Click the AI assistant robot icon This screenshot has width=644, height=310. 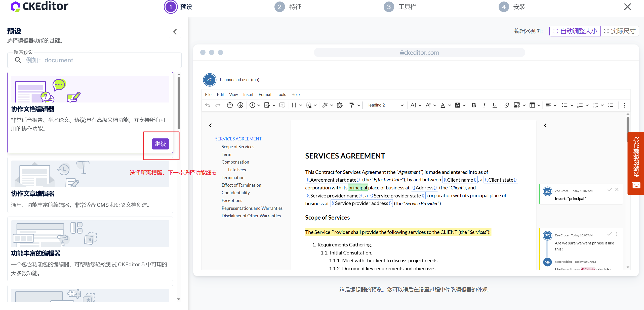click(x=340, y=105)
